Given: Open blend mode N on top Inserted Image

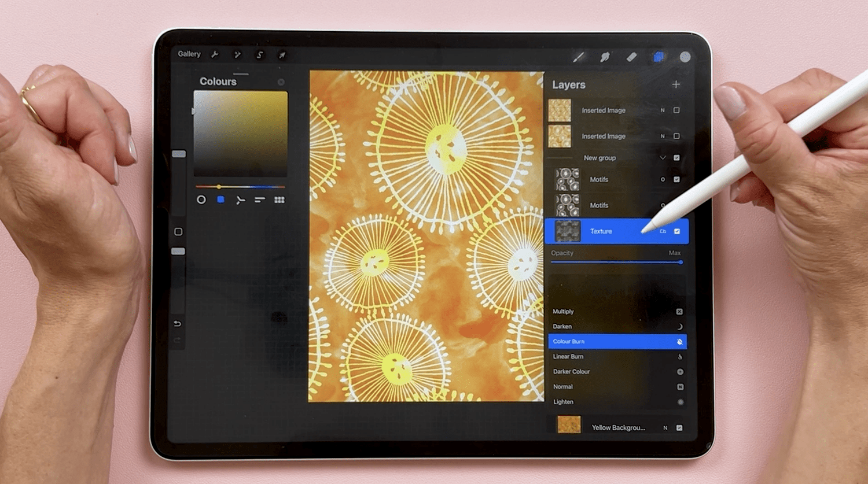Looking at the screenshot, I should click(663, 110).
